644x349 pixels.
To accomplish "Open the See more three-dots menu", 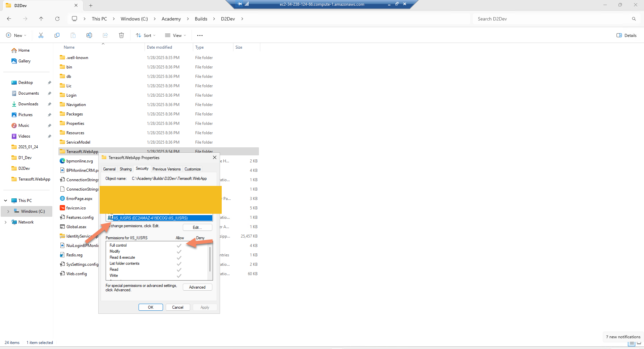I will click(x=200, y=35).
